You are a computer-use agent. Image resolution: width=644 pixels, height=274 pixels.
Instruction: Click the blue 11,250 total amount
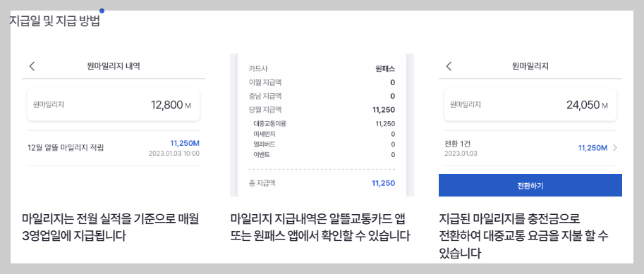(x=383, y=183)
